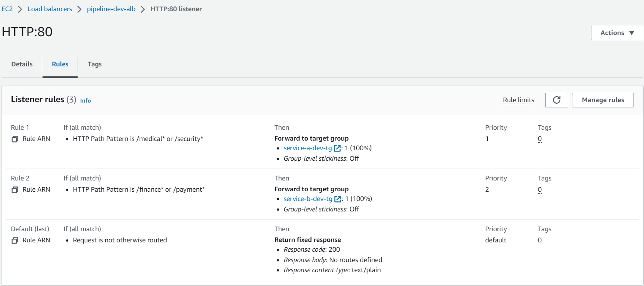The width and height of the screenshot is (644, 286).
Task: Open the service-a-dev-tg target group
Action: (x=307, y=148)
